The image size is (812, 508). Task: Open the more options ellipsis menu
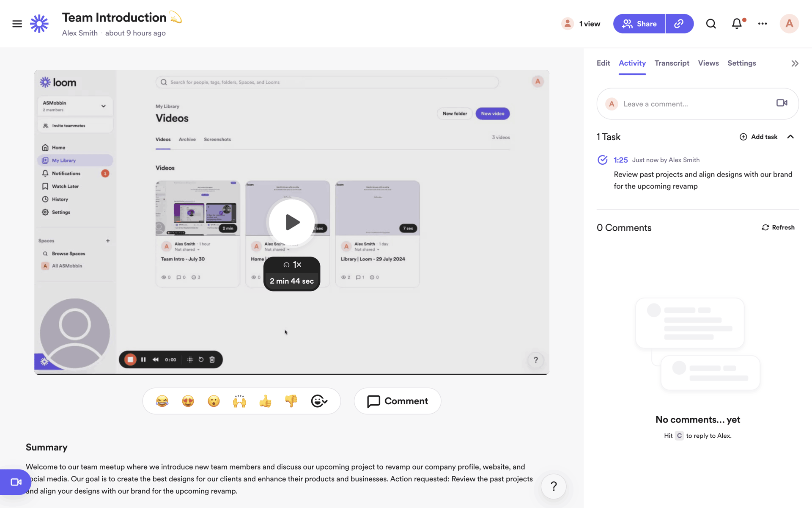pos(763,24)
